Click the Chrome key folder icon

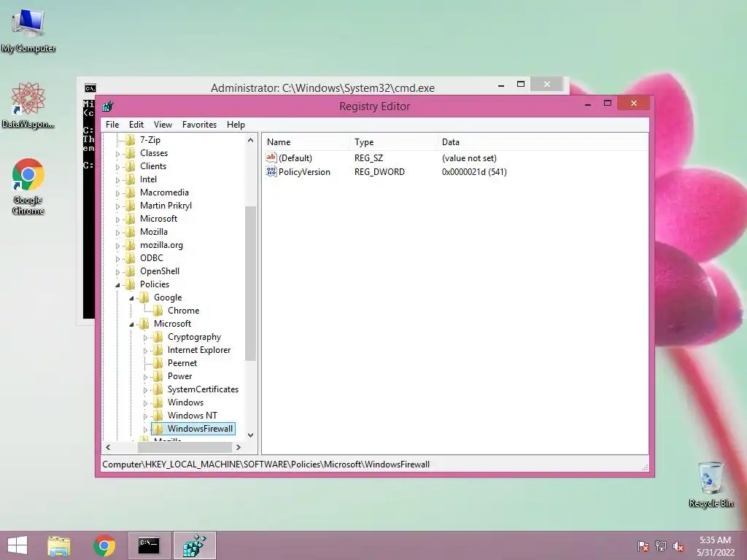click(x=158, y=311)
